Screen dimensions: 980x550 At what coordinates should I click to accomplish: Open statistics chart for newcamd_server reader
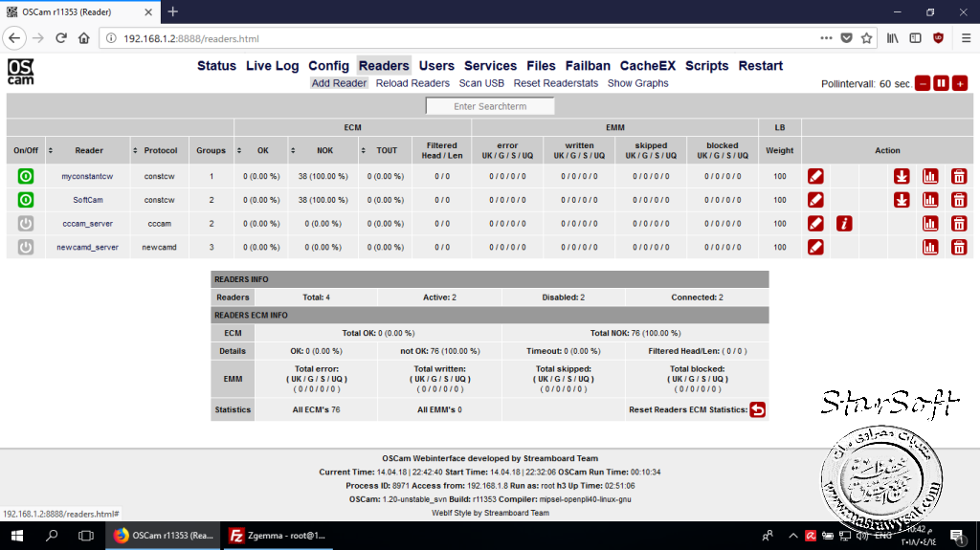tap(930, 247)
